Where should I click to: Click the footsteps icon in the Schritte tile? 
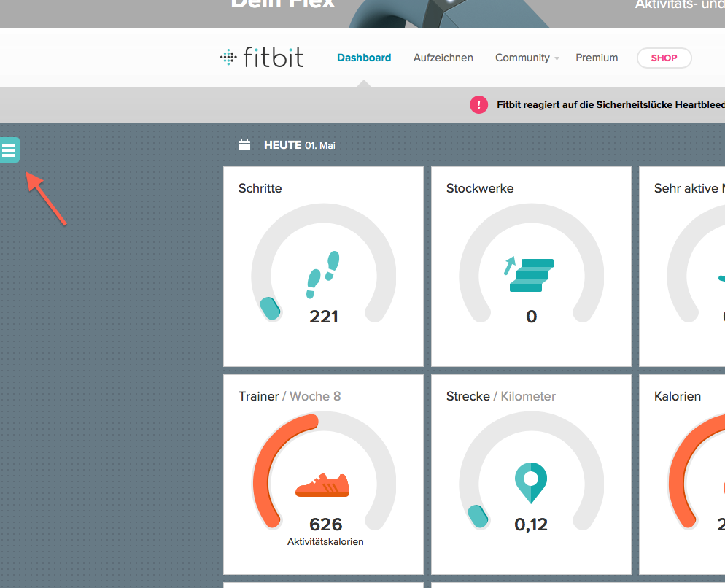click(322, 274)
